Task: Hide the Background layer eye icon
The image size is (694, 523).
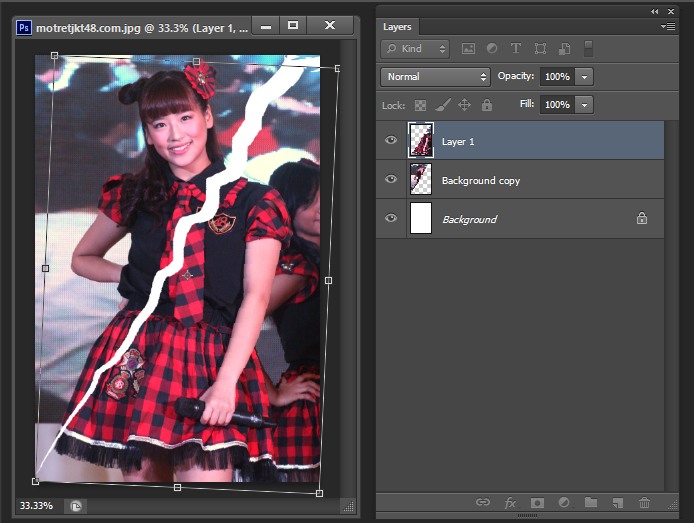Action: 391,218
